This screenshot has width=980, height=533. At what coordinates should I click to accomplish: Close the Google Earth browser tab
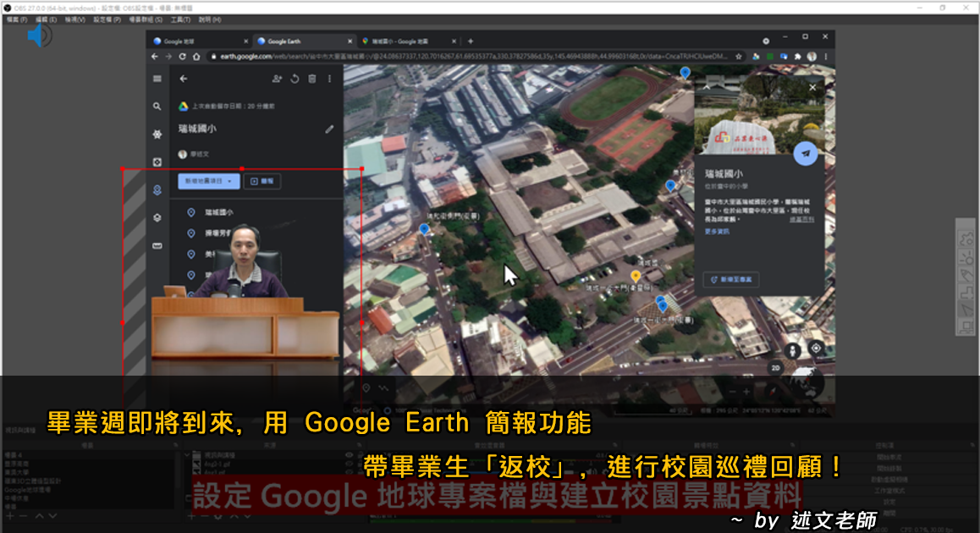(x=350, y=41)
